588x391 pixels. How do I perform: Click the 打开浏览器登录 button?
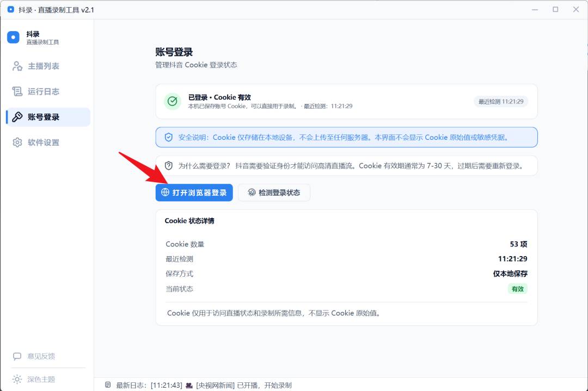pos(194,193)
